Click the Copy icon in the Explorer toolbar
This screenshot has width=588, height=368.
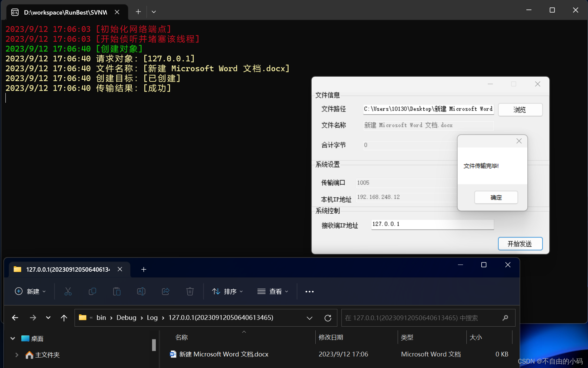[x=92, y=291]
